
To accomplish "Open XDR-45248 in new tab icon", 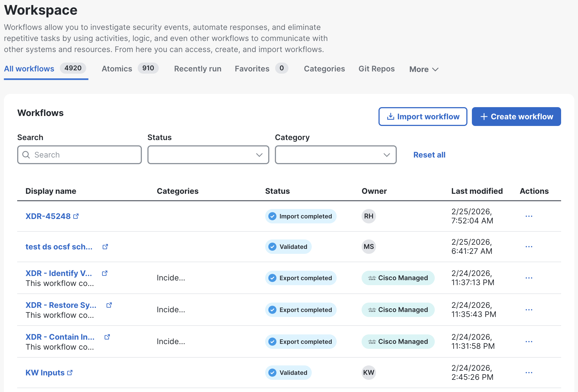I will coord(76,216).
